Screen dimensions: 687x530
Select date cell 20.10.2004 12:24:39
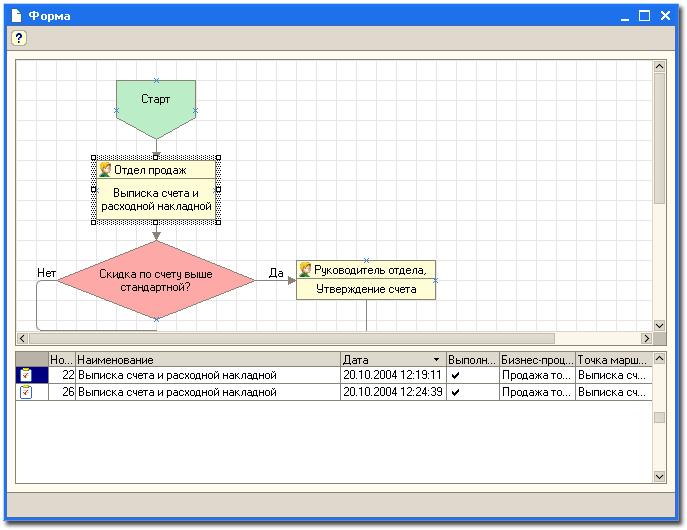(392, 393)
